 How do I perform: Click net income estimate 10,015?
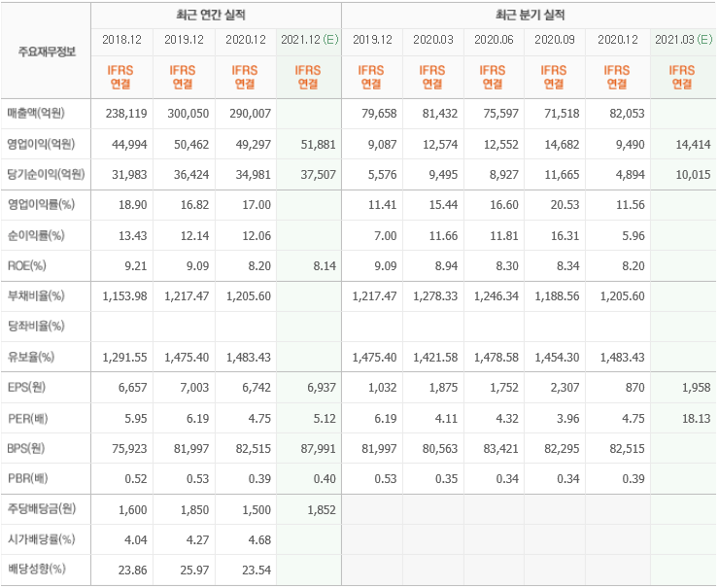click(694, 175)
